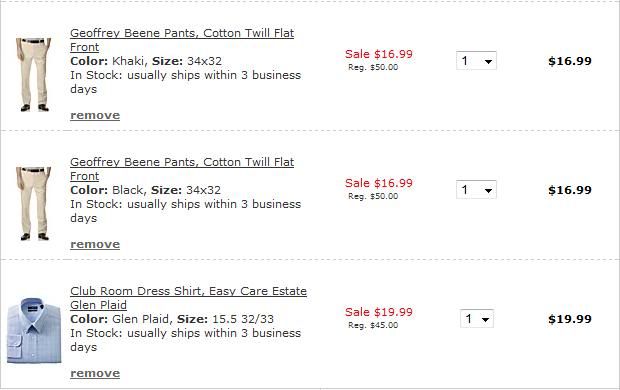This screenshot has height=390, width=620.
Task: Open the Geoffrey Beene Pants link for Khaki item
Action: 182,40
